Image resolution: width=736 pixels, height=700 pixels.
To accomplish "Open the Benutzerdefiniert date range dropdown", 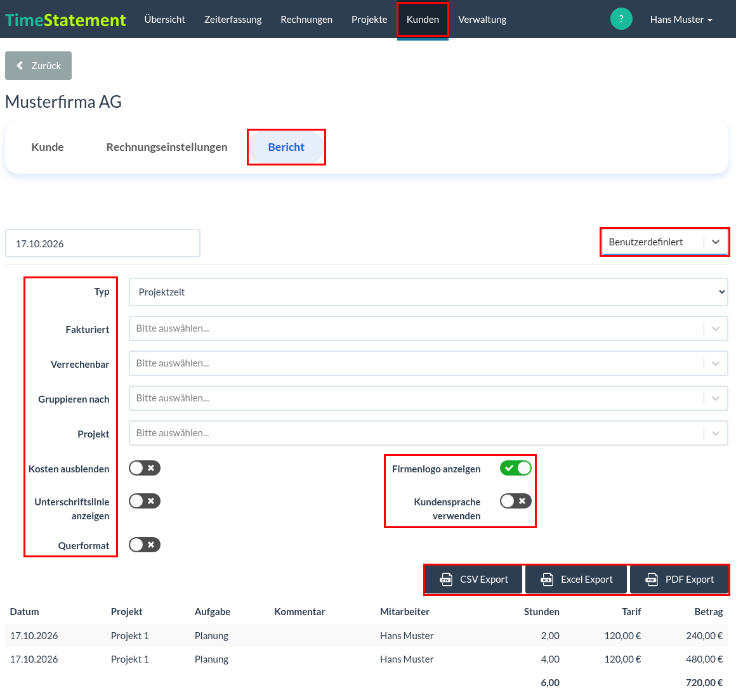I will pos(665,242).
